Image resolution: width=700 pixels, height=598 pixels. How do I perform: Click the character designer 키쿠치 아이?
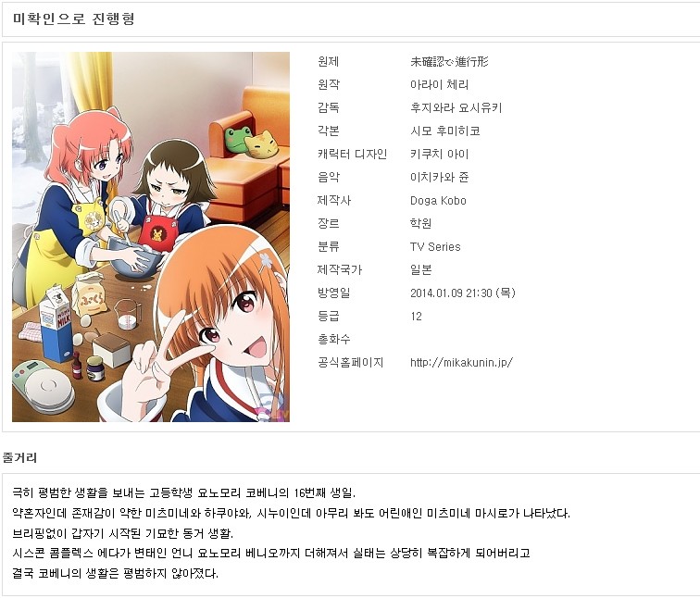[439, 155]
